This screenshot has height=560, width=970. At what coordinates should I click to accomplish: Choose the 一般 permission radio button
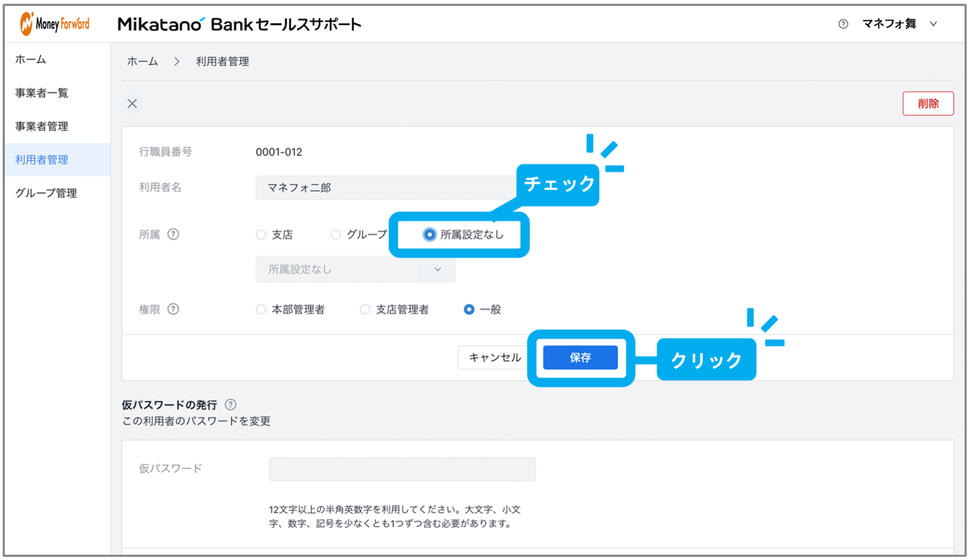(x=469, y=310)
